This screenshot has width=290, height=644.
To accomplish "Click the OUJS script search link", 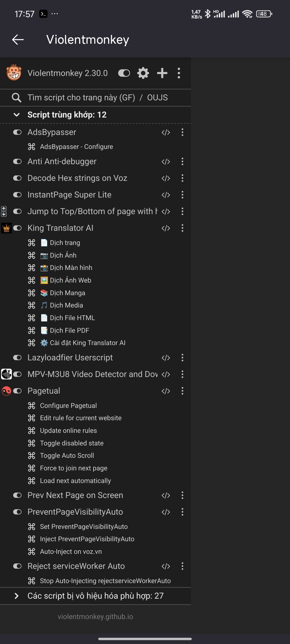I will tap(157, 98).
